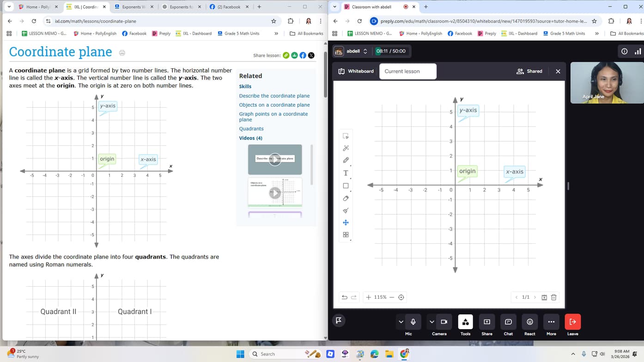Switch to the Exponents browser tab
This screenshot has width=644, height=362.
(134, 7)
